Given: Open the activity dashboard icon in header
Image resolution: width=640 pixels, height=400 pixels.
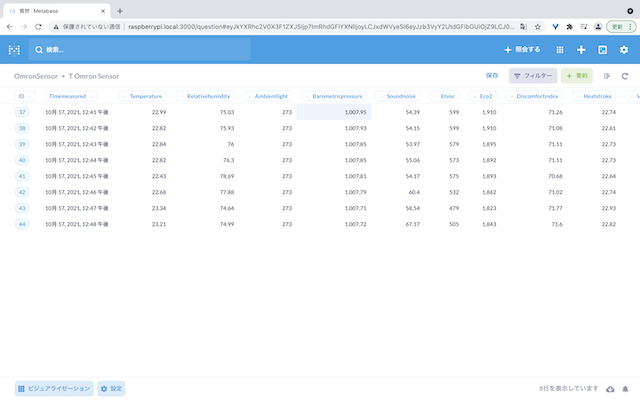Looking at the screenshot, I should (602, 50).
